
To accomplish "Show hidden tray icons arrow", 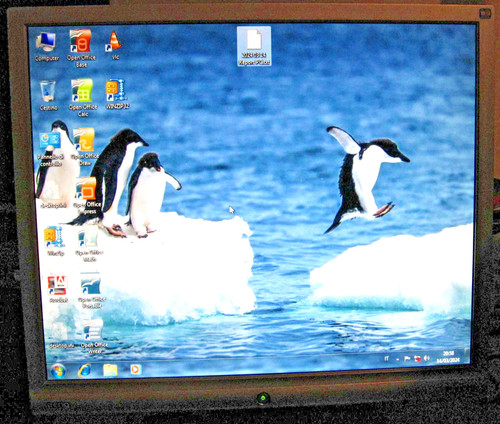I will pos(398,359).
